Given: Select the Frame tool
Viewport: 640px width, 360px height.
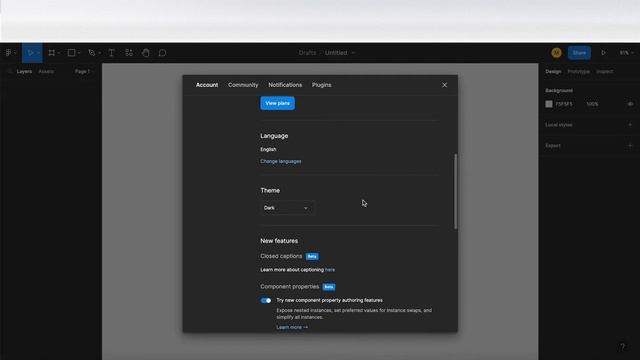Looking at the screenshot, I should coord(51,53).
